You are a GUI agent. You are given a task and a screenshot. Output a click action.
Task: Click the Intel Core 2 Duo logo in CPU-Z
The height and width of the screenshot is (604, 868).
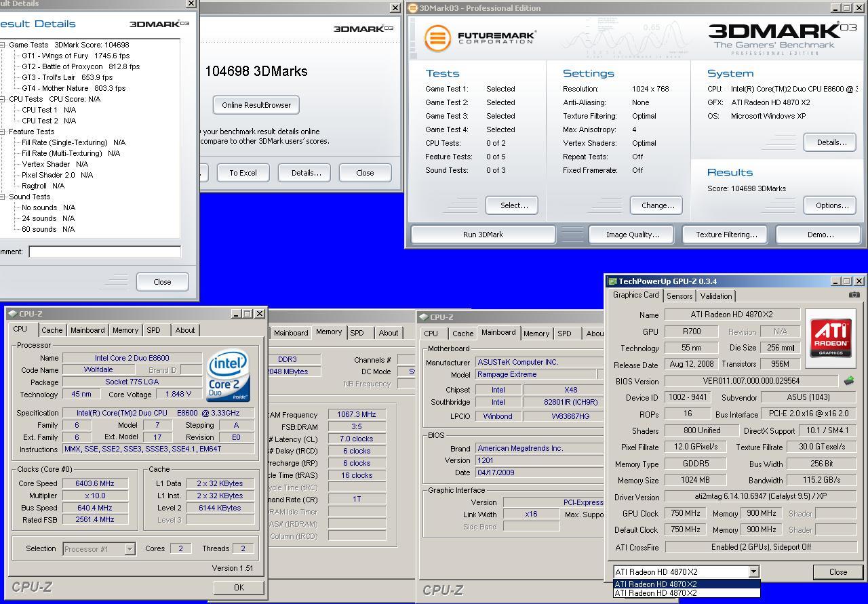229,375
